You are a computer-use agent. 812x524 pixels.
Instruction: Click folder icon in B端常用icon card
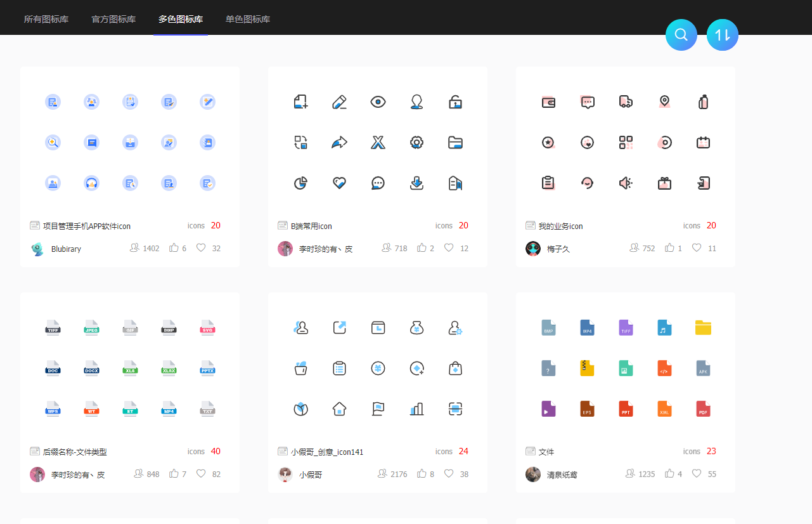(455, 142)
